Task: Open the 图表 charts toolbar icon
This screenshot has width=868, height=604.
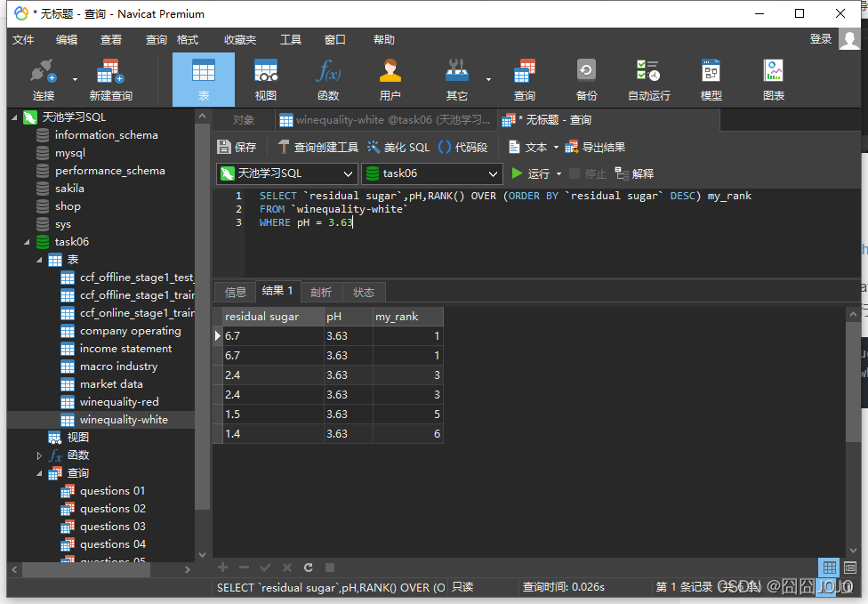Action: point(774,80)
